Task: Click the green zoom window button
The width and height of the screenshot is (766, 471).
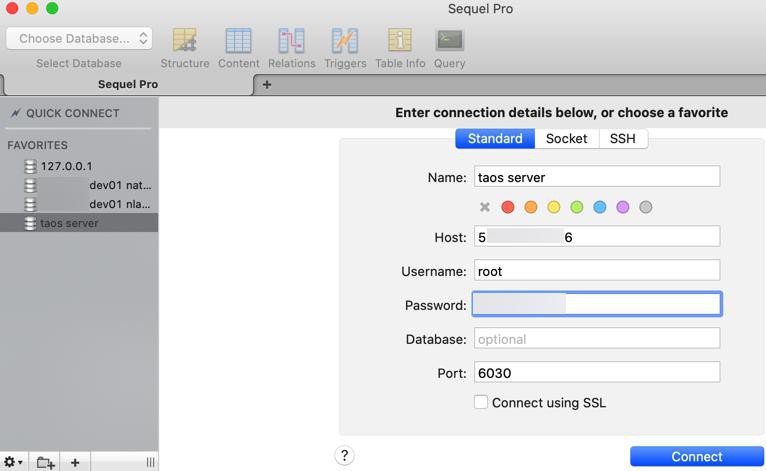Action: (x=52, y=8)
